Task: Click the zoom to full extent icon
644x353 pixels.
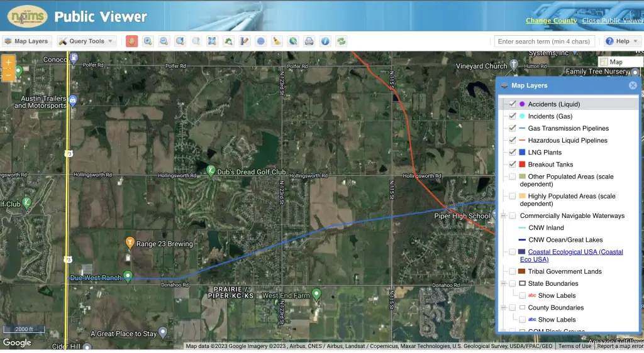Action: click(x=212, y=41)
